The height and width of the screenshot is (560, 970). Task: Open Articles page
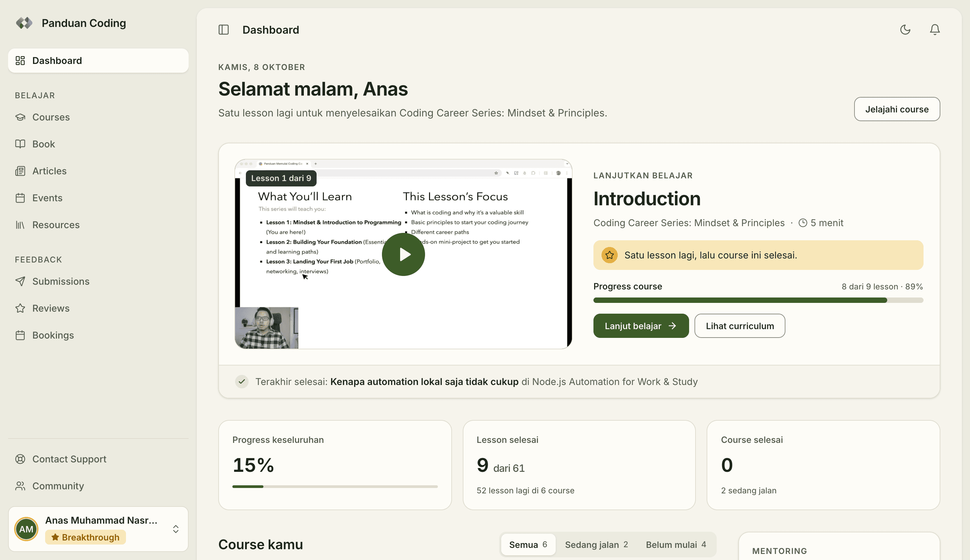click(98, 171)
